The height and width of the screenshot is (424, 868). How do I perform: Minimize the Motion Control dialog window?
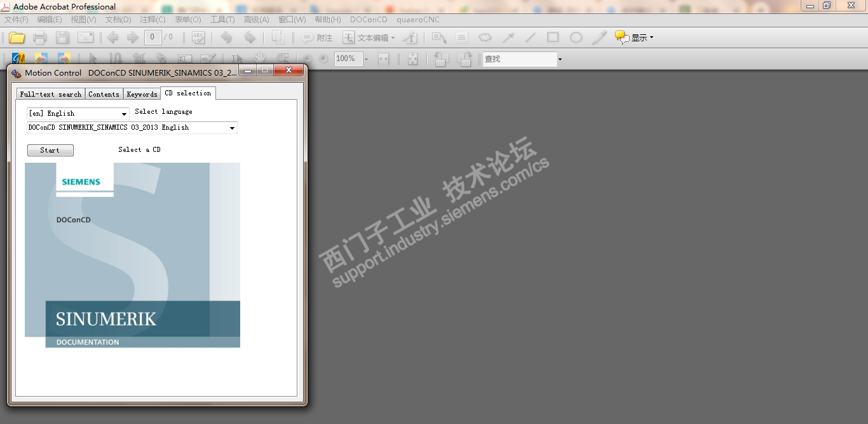tap(248, 71)
